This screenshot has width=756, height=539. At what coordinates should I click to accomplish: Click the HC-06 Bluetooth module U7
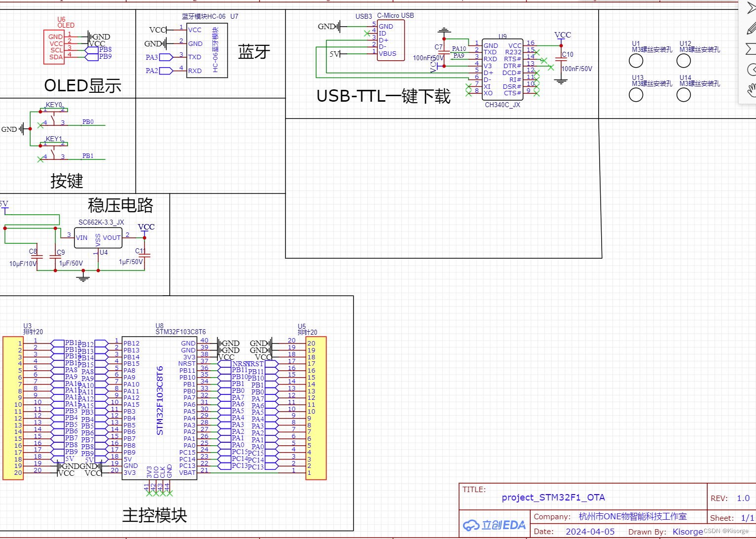click(x=207, y=51)
